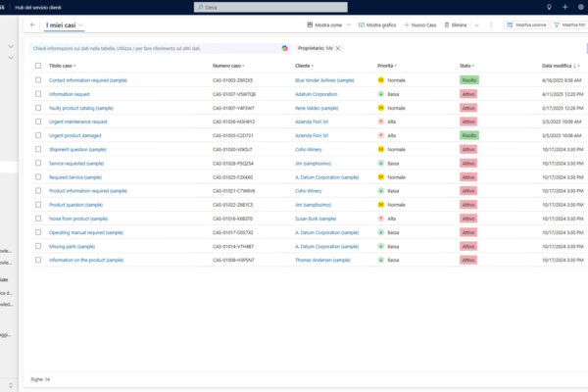Click the back arrow beside I miei casi
This screenshot has height=392, width=588.
(33, 24)
